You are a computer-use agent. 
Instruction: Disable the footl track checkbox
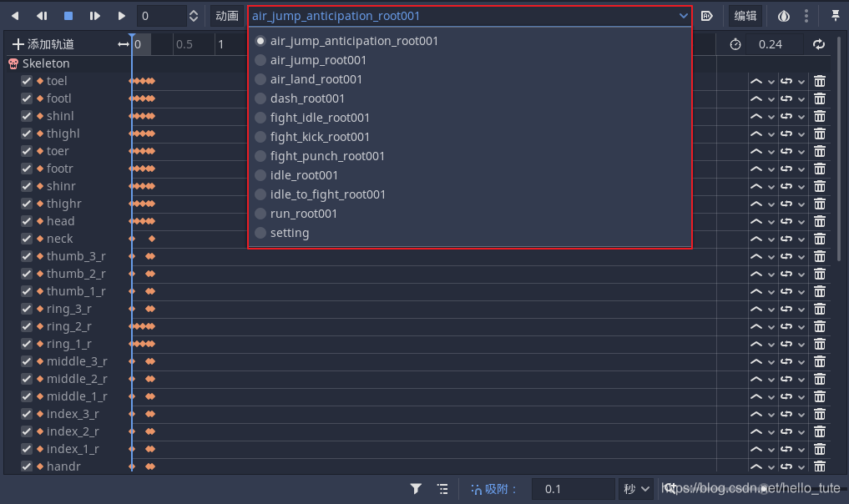[x=27, y=98]
